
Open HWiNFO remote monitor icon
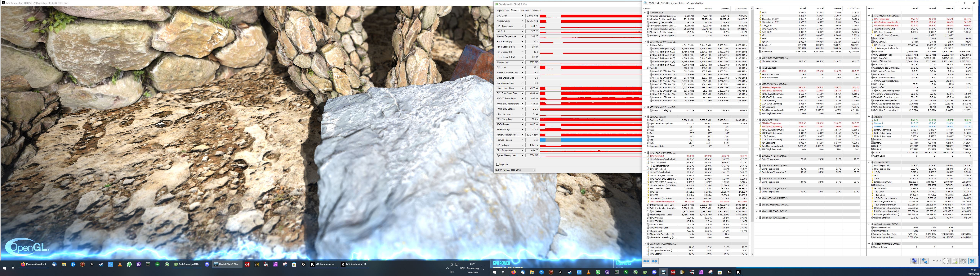click(915, 261)
